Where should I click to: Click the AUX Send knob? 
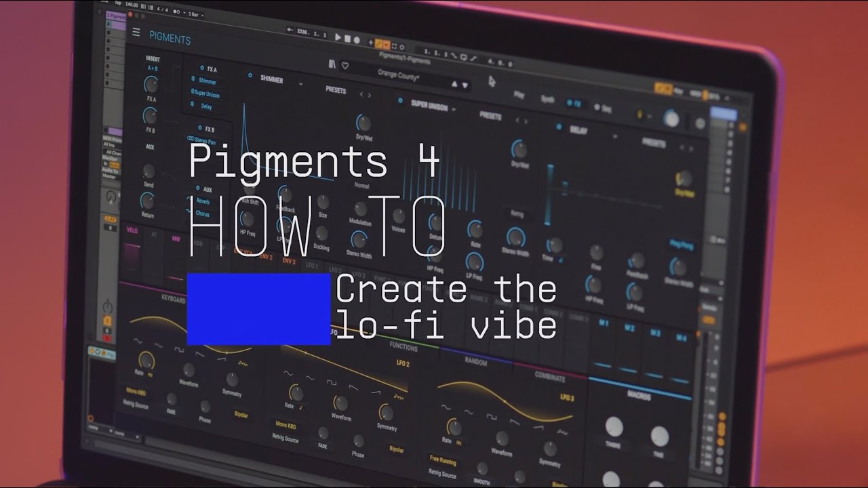coord(148,170)
